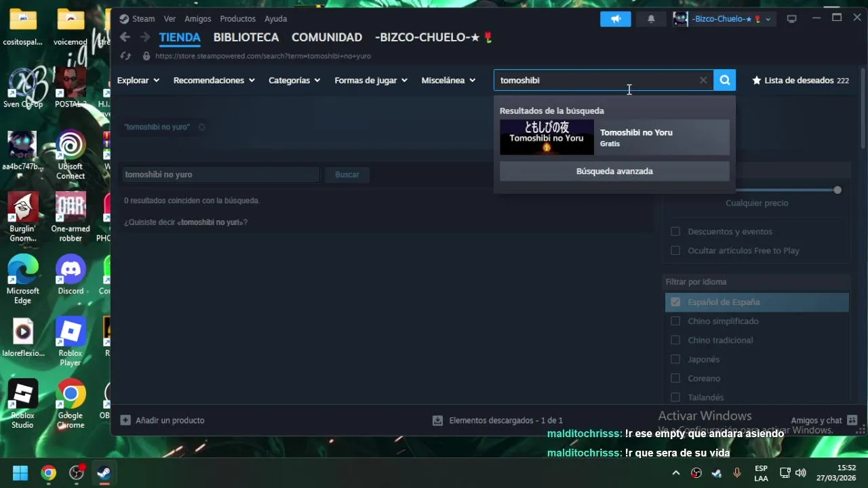Image resolution: width=868 pixels, height=488 pixels.
Task: Collapse the Filtrar por idioma section
Action: pos(757,282)
